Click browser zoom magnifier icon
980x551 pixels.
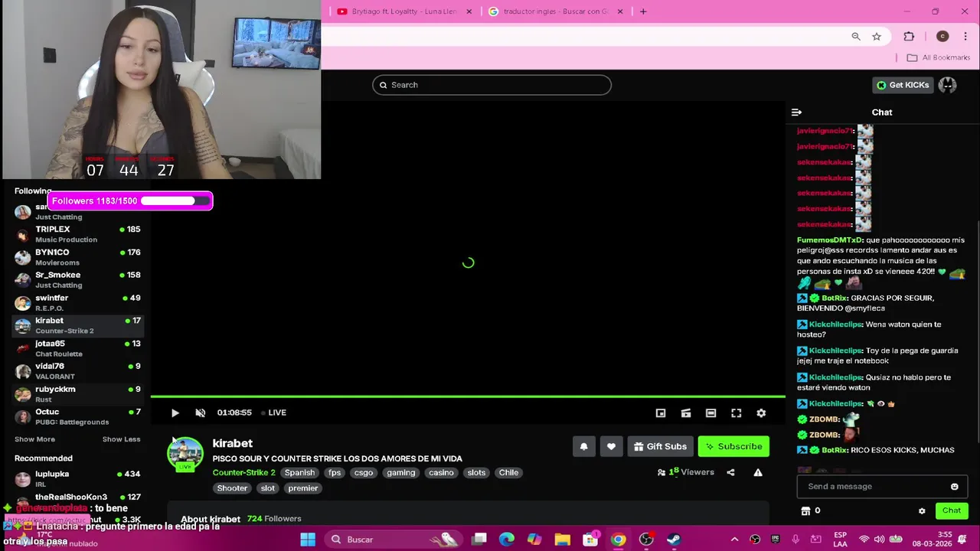pyautogui.click(x=856, y=37)
